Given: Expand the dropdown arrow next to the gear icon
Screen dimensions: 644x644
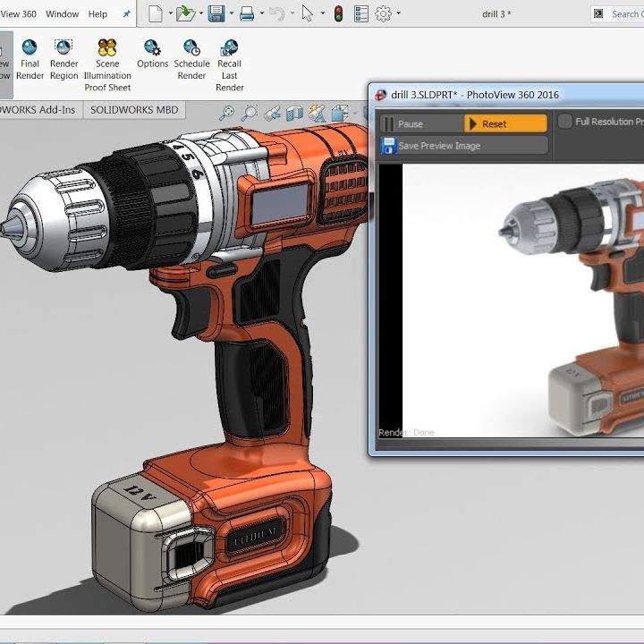Looking at the screenshot, I should point(399,13).
